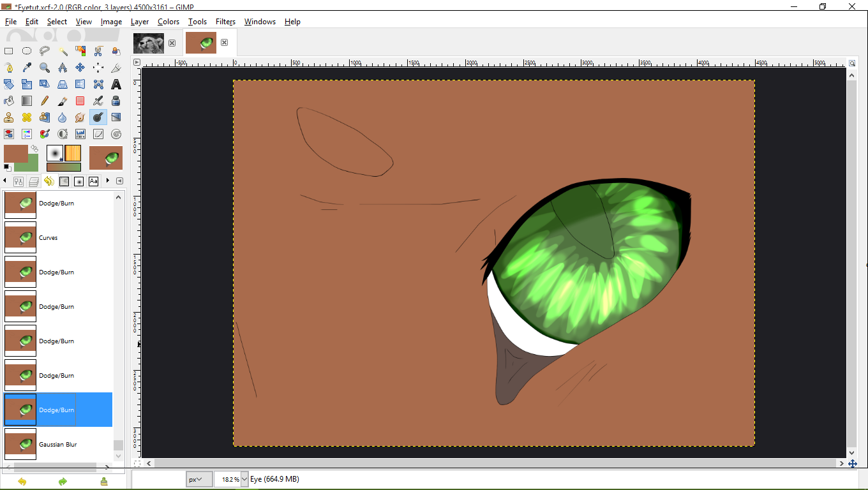Select the Rotate tool

[x=9, y=84]
